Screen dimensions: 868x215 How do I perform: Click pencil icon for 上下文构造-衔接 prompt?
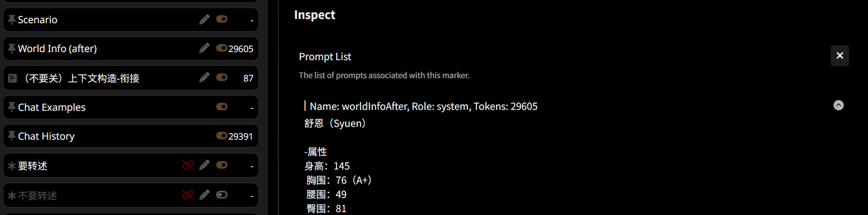(x=204, y=78)
